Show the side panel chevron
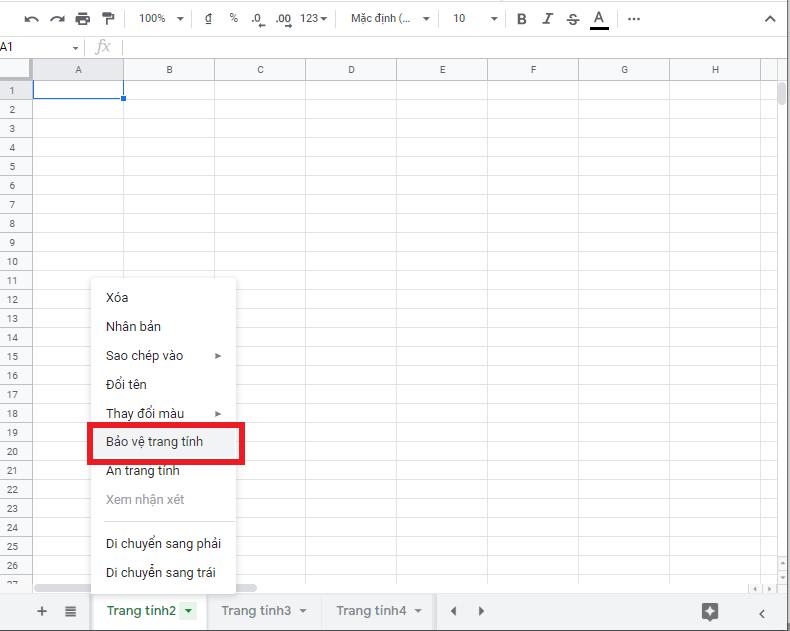 point(762,613)
